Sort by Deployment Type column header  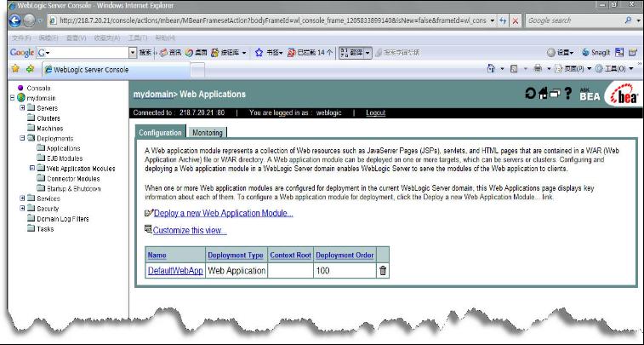click(x=236, y=255)
